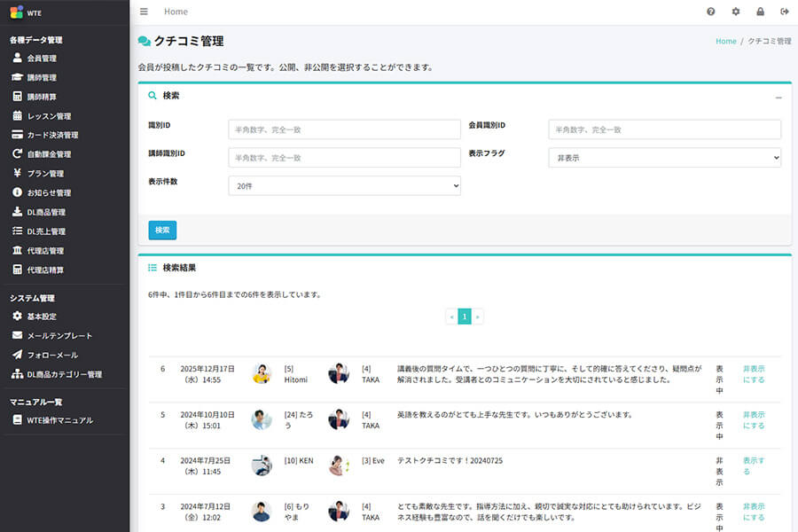This screenshot has height=532, width=798.
Task: Open settings via the top gear icon
Action: point(735,12)
